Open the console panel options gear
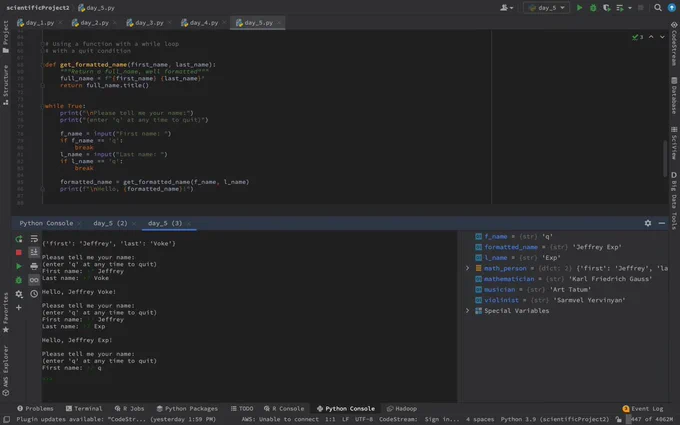The height and width of the screenshot is (425, 680). [x=647, y=223]
